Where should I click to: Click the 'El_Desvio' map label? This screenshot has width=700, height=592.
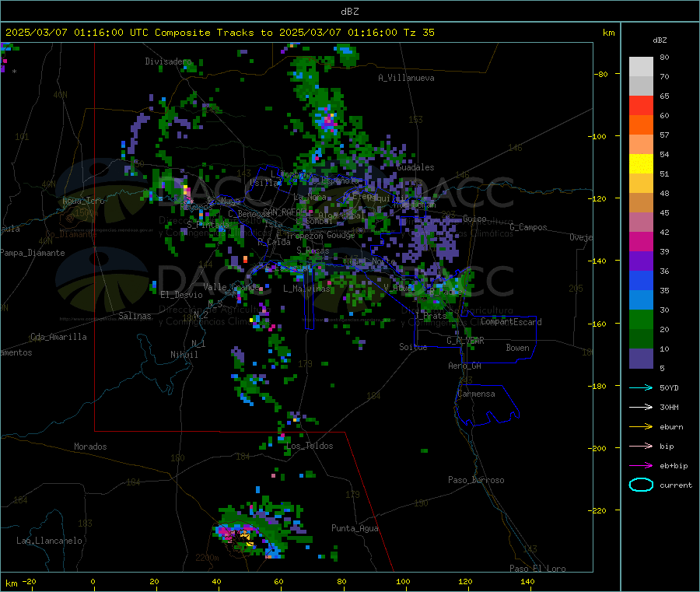click(x=181, y=295)
